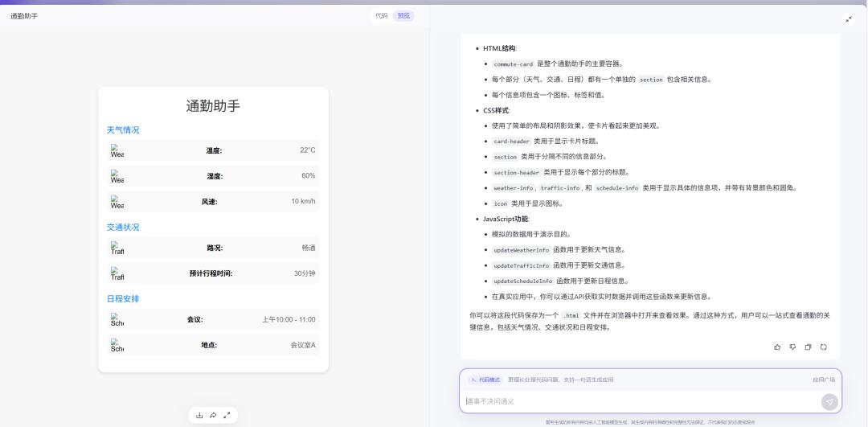The height and width of the screenshot is (427, 868).
Task: Click the 温度 row weather image
Action: click(x=117, y=151)
